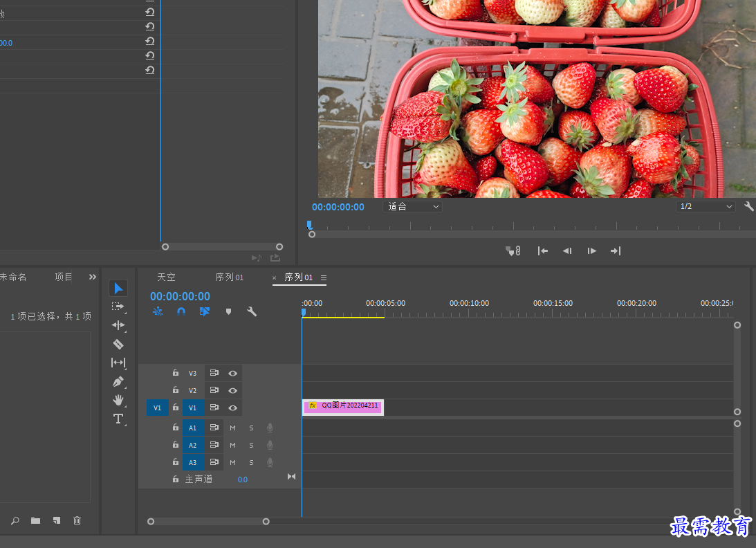Screen dimensions: 756x548
Task: Solo audio track A2
Action: (251, 446)
